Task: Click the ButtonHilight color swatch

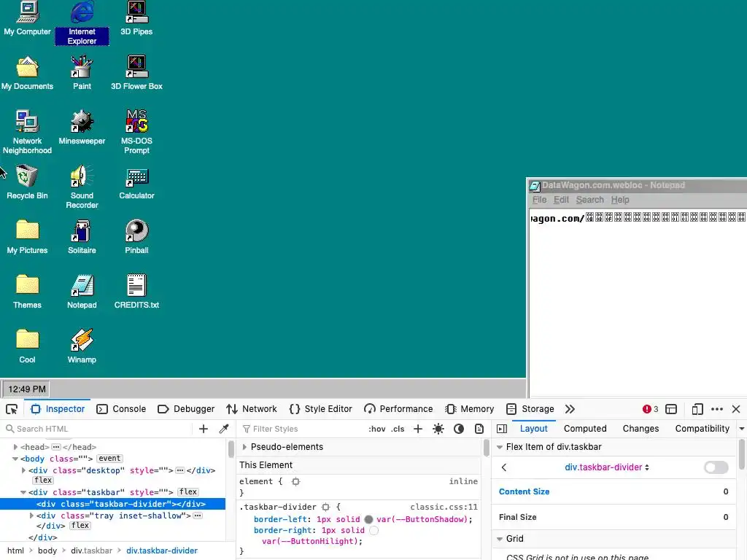Action: point(374,530)
